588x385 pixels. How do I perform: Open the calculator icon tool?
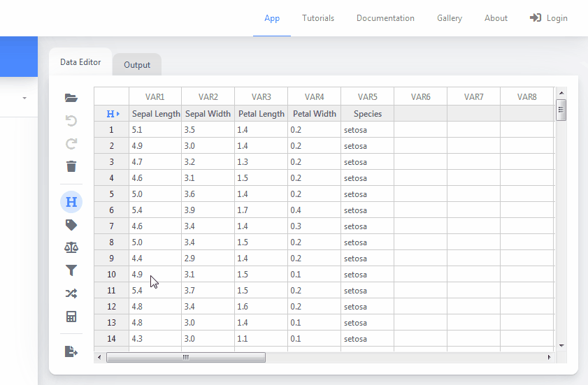click(71, 317)
